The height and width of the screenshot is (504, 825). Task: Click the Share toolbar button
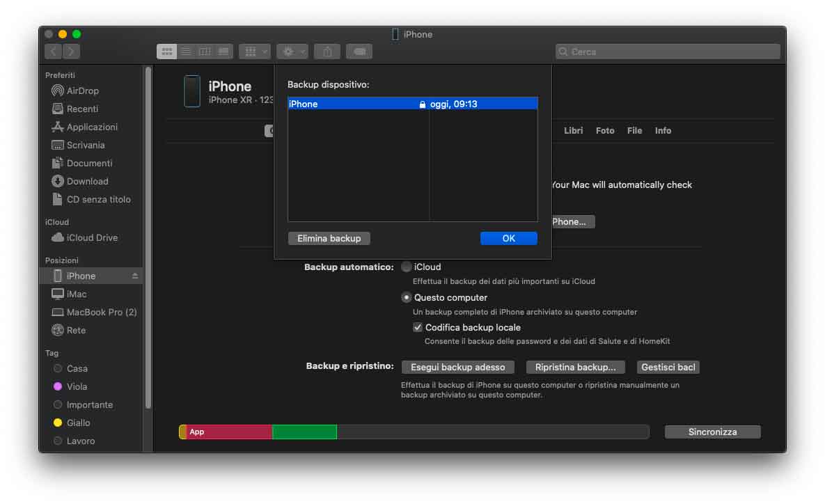(327, 52)
